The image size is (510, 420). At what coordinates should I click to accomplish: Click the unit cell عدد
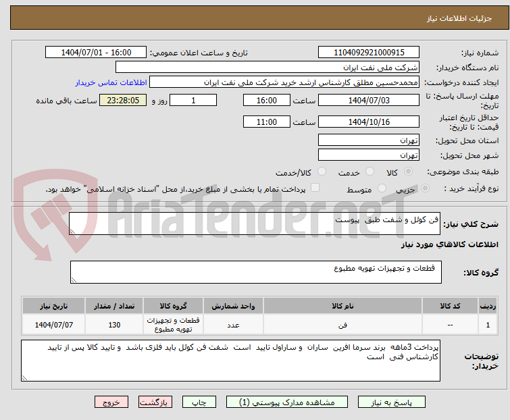(x=233, y=324)
